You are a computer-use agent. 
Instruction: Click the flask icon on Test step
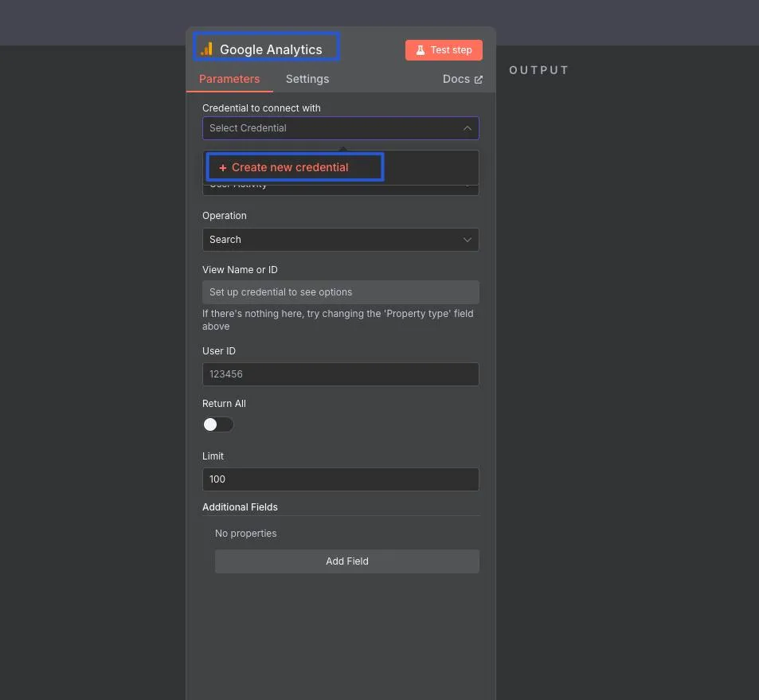coord(421,50)
